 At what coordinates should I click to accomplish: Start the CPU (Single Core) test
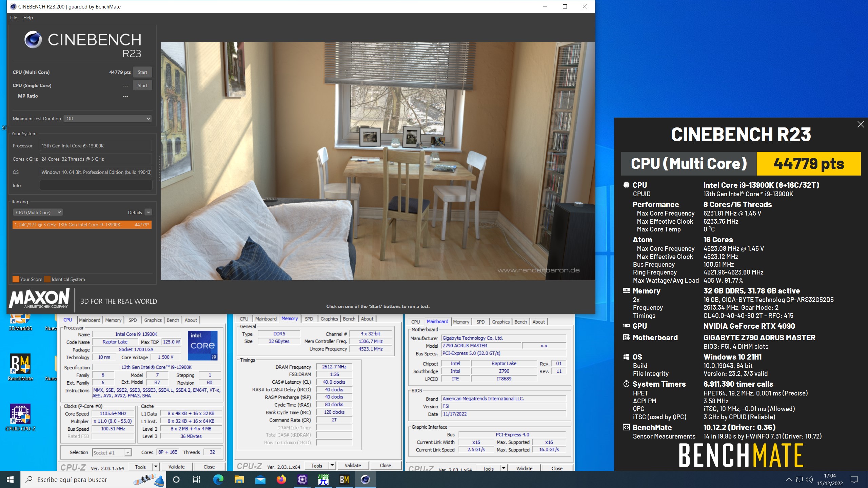[142, 85]
